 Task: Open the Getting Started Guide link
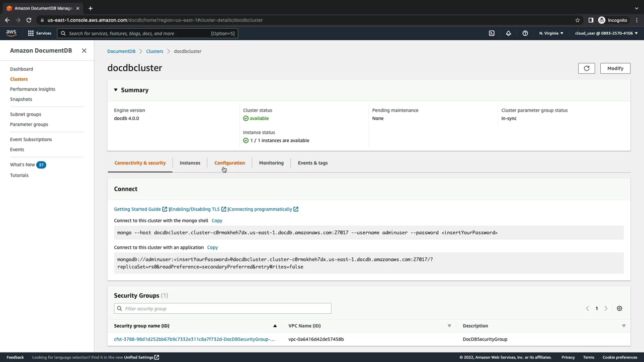(140, 209)
